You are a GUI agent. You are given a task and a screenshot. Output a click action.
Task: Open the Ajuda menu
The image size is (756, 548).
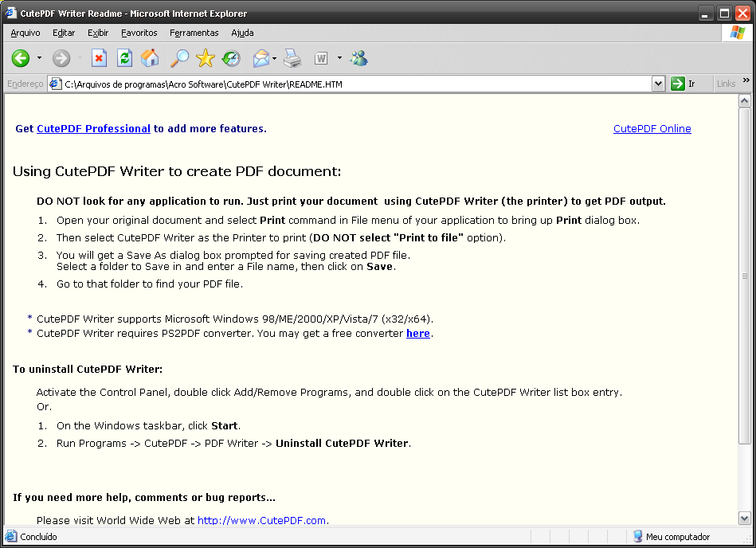[242, 33]
